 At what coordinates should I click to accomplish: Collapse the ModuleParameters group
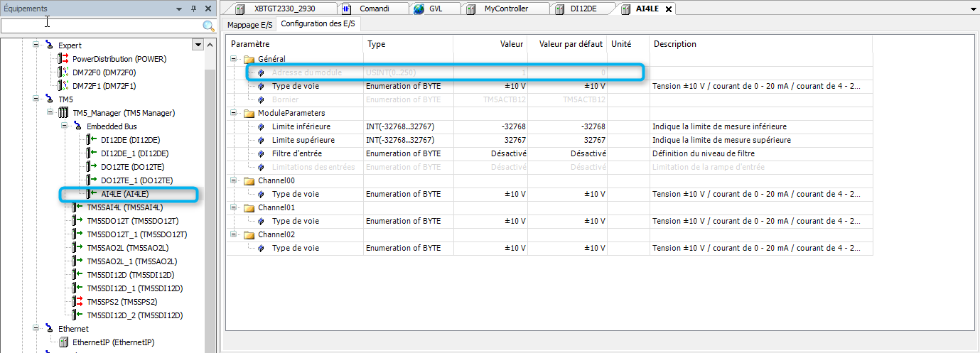pyautogui.click(x=235, y=114)
